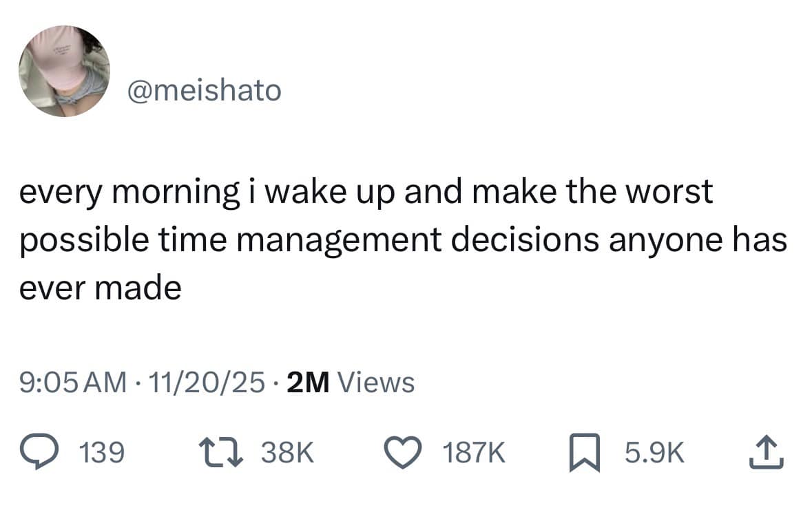Click the tweet line starting "possible time management"
This screenshot has width=812, height=512.
403,241
